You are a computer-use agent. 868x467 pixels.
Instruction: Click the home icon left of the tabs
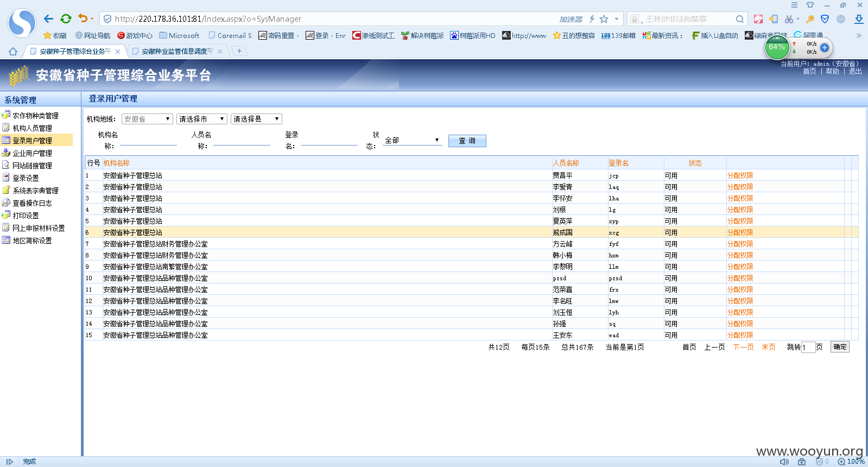pos(13,52)
